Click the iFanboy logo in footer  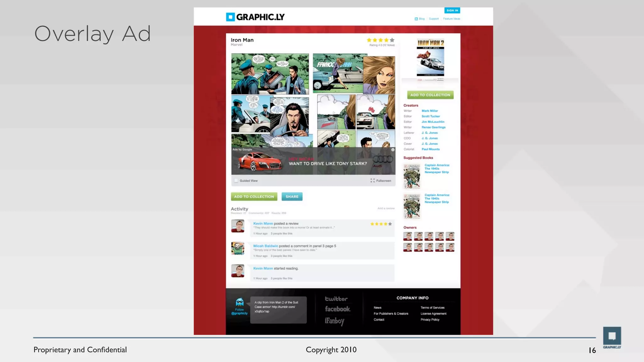click(335, 321)
